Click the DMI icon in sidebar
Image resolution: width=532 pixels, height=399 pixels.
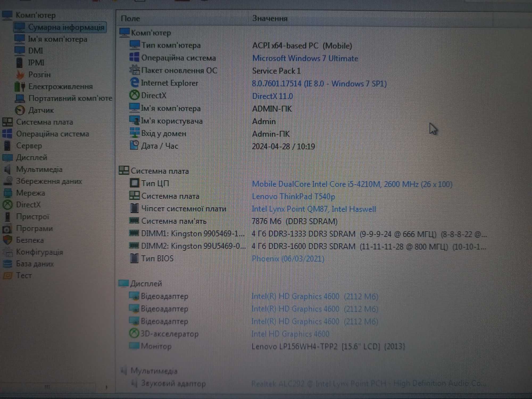[x=20, y=51]
